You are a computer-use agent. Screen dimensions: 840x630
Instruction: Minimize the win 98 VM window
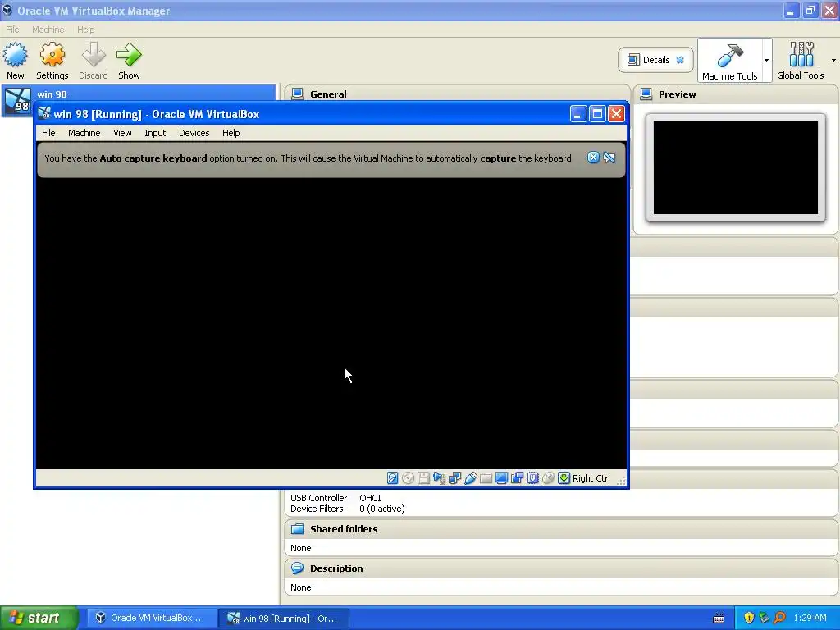(577, 113)
